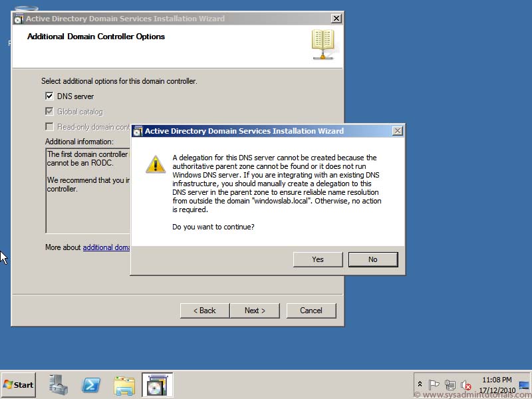This screenshot has height=399, width=532.
Task: Select the AD DS Installation Wizard taskbar icon
Action: click(x=157, y=384)
